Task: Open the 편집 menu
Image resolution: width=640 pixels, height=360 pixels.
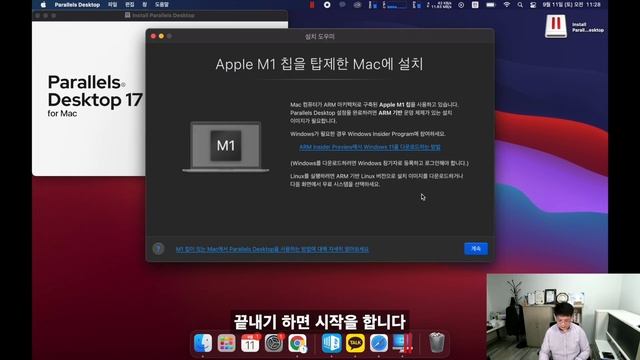Action: pyautogui.click(x=130, y=5)
